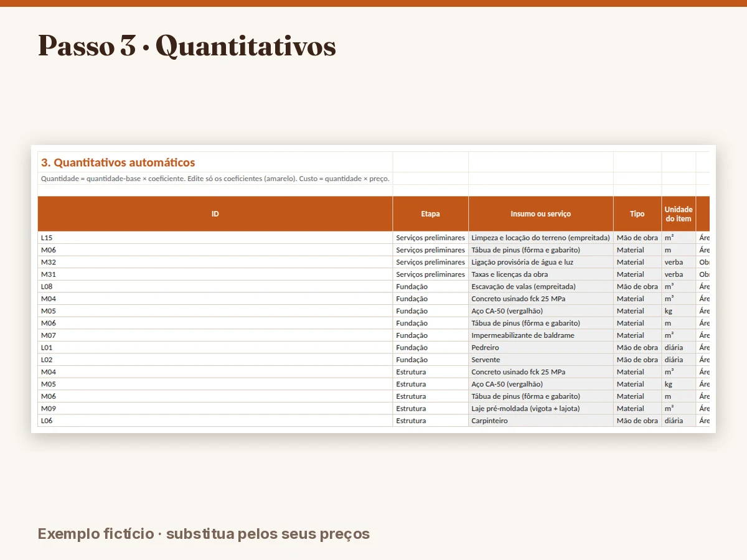
Task: Select the "Servente" cell
Action: click(541, 360)
